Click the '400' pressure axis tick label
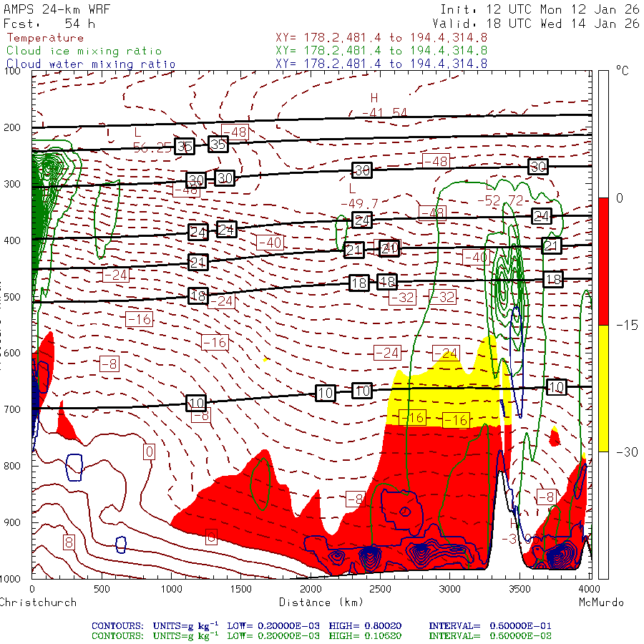The width and height of the screenshot is (644, 644). pyautogui.click(x=12, y=240)
